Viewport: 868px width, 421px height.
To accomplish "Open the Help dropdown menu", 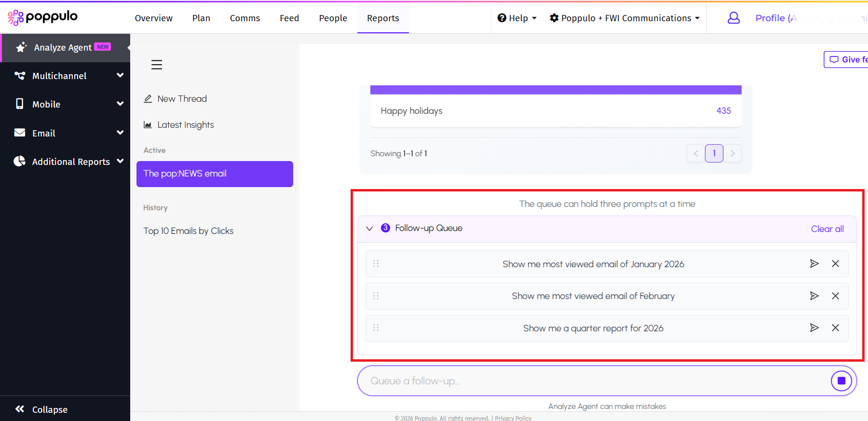I will (x=517, y=18).
